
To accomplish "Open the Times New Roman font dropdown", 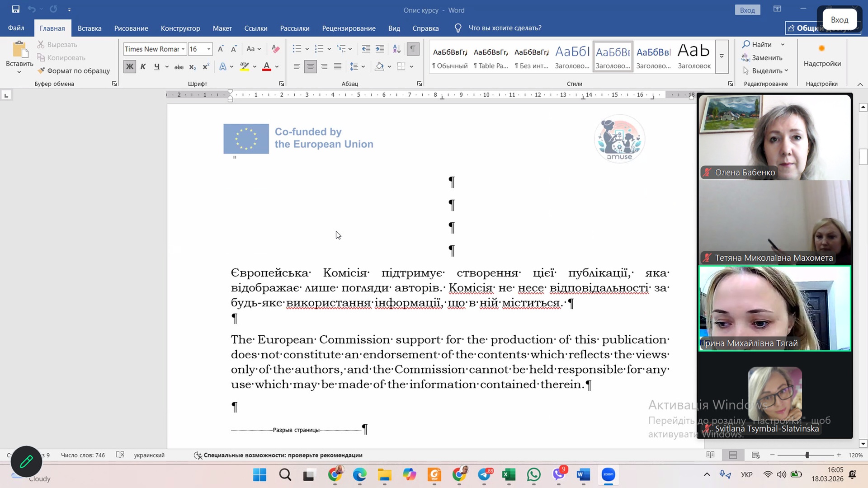I will (x=183, y=49).
